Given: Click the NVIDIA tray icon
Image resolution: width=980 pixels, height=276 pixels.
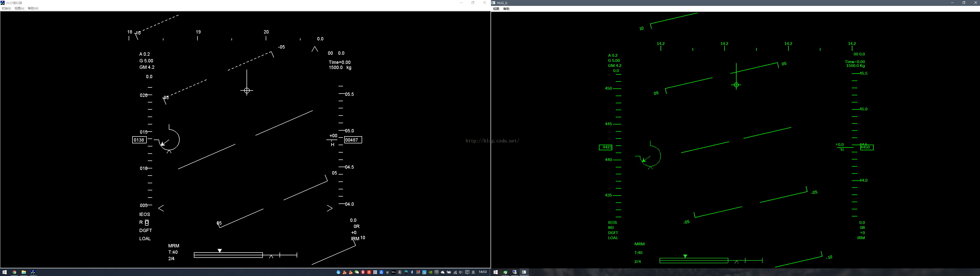Looking at the screenshot, I should click(x=431, y=272).
